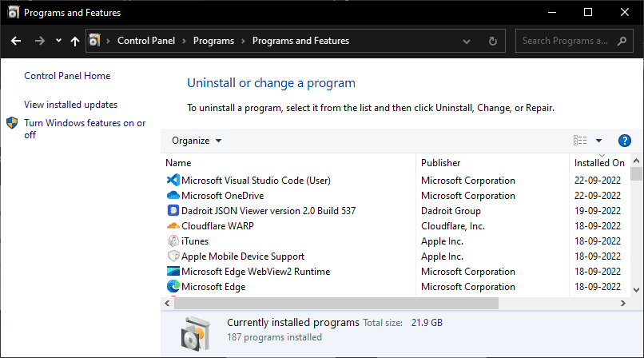644x358 pixels.
Task: Select the Edge WebView2 Runtime icon
Action: point(173,271)
